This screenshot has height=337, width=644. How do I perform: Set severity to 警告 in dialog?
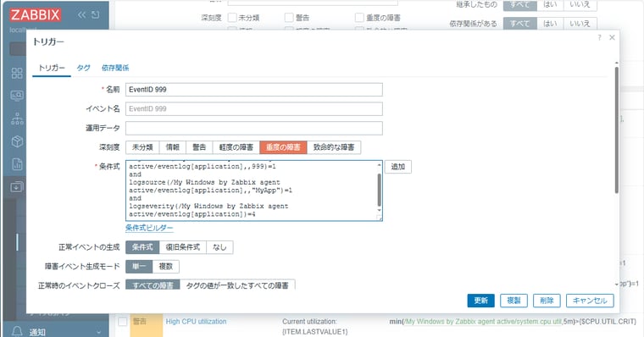tap(199, 147)
